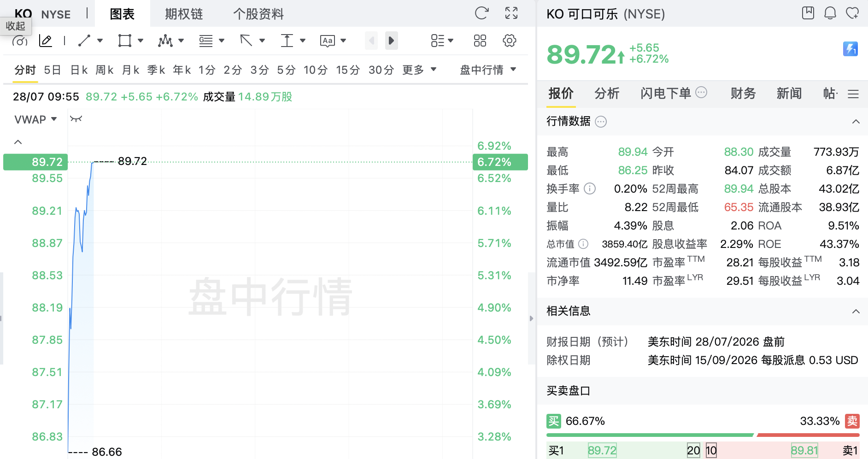Select the pencil drawing edit tool

click(x=46, y=41)
